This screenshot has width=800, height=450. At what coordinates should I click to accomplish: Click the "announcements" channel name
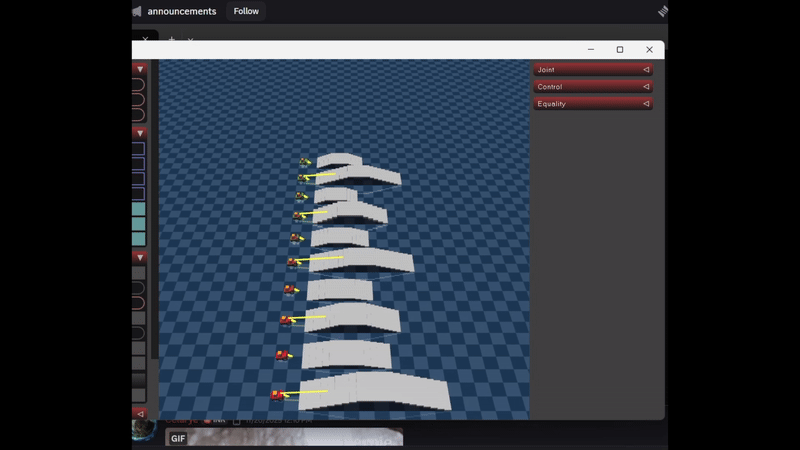point(182,11)
